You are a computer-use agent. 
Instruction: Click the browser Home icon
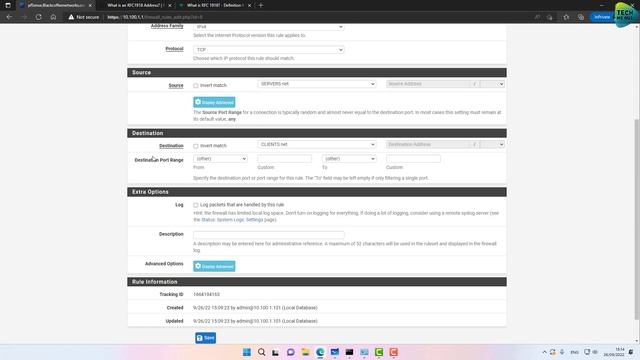tap(53, 17)
